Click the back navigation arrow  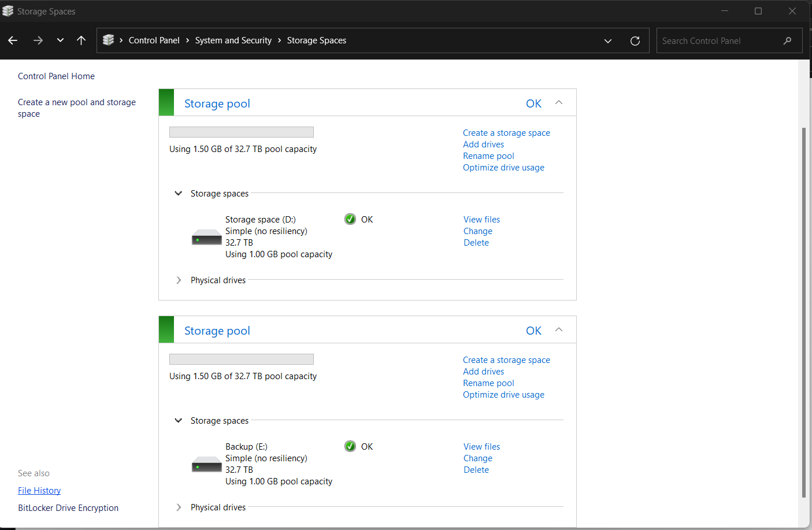pos(13,40)
